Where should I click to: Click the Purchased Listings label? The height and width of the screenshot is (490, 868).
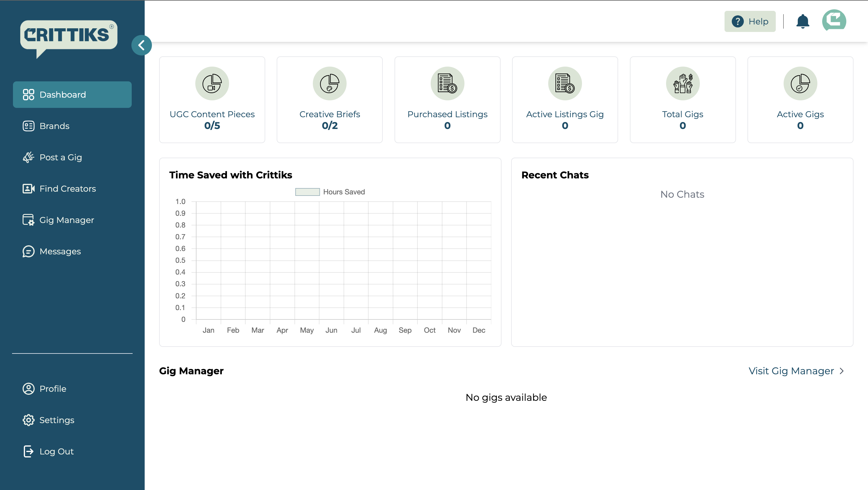tap(448, 115)
